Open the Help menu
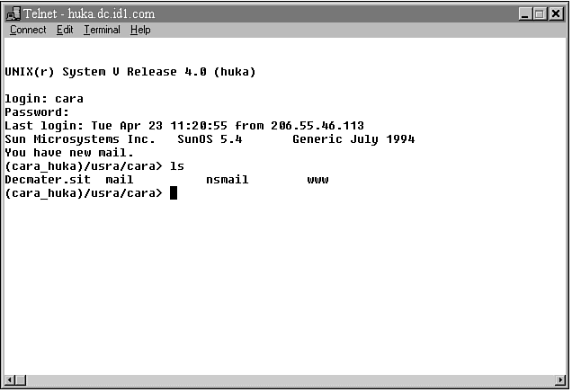572x392 pixels. (140, 30)
